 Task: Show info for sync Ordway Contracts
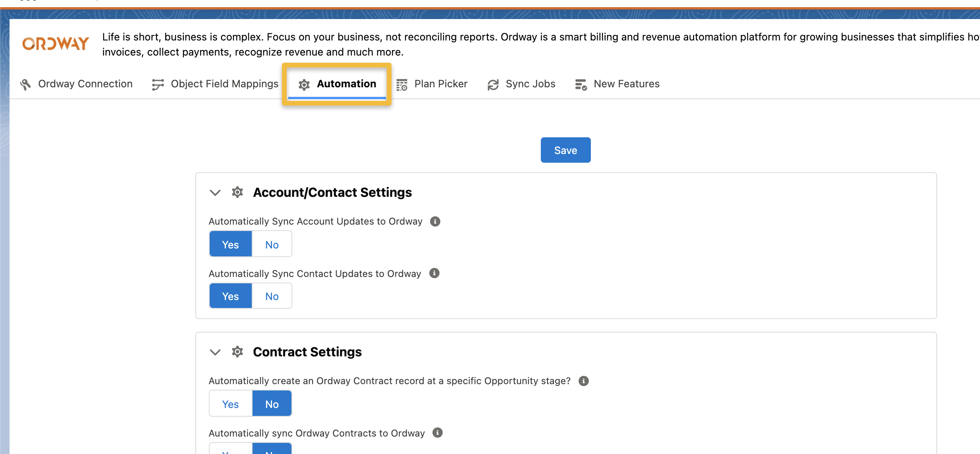click(x=438, y=433)
